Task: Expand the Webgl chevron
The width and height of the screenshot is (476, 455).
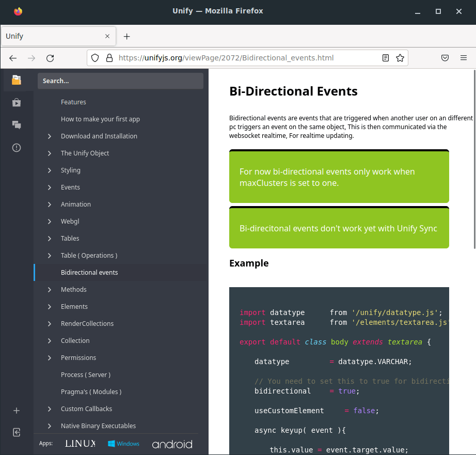Action: (50, 222)
